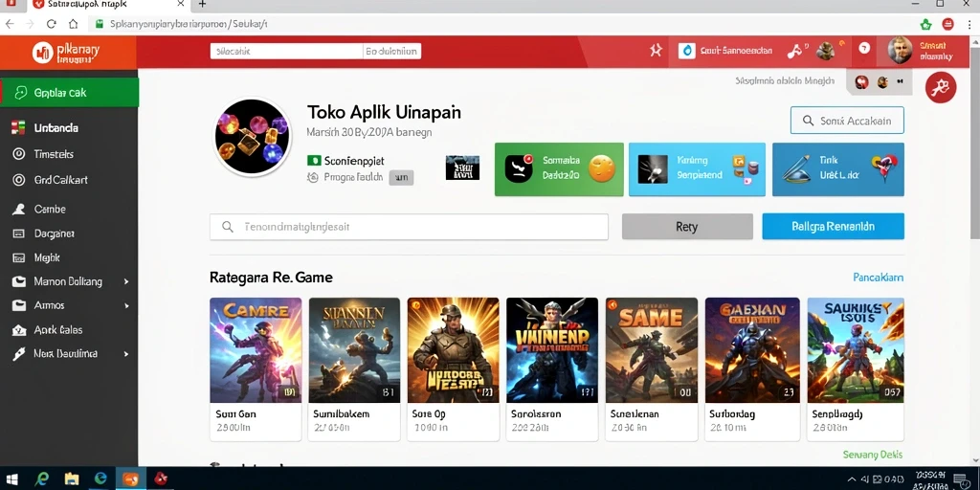This screenshot has height=490, width=980.
Task: Click the gray Rety button
Action: tap(687, 226)
